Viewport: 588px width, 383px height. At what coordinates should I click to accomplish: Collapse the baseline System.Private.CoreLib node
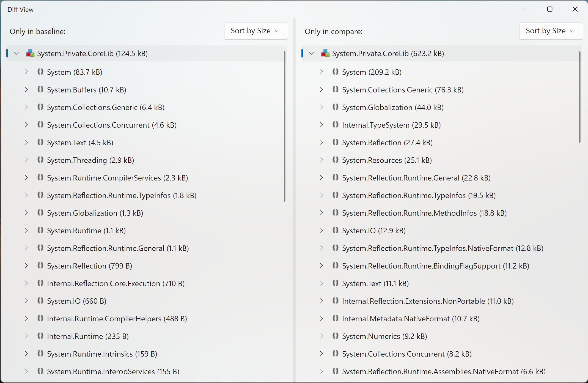tap(17, 53)
